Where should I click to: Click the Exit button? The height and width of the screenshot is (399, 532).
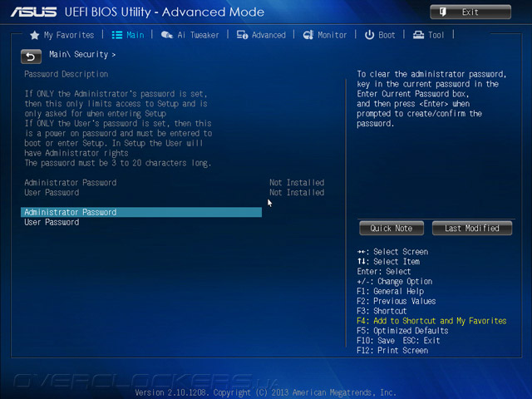[x=470, y=12]
